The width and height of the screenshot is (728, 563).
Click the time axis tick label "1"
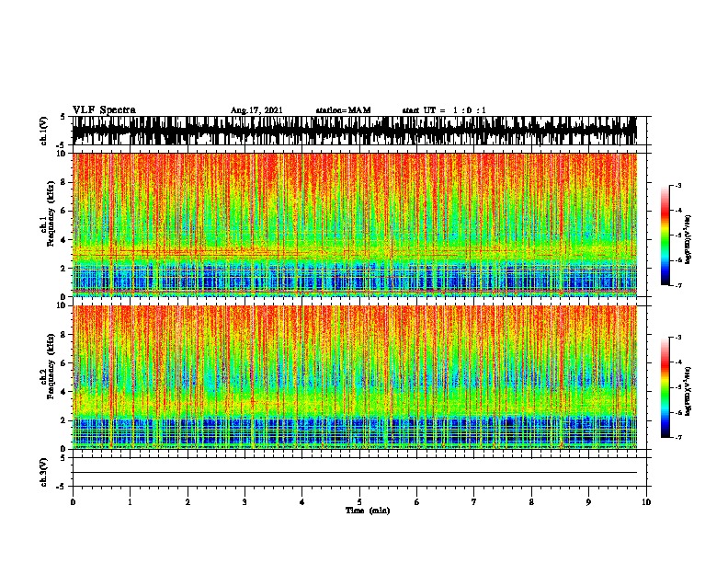point(130,502)
